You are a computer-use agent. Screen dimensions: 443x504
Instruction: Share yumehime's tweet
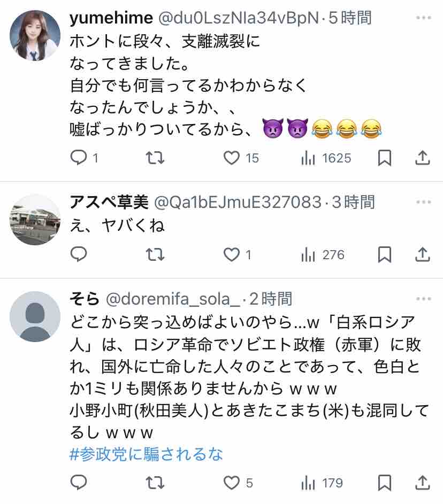point(423,158)
